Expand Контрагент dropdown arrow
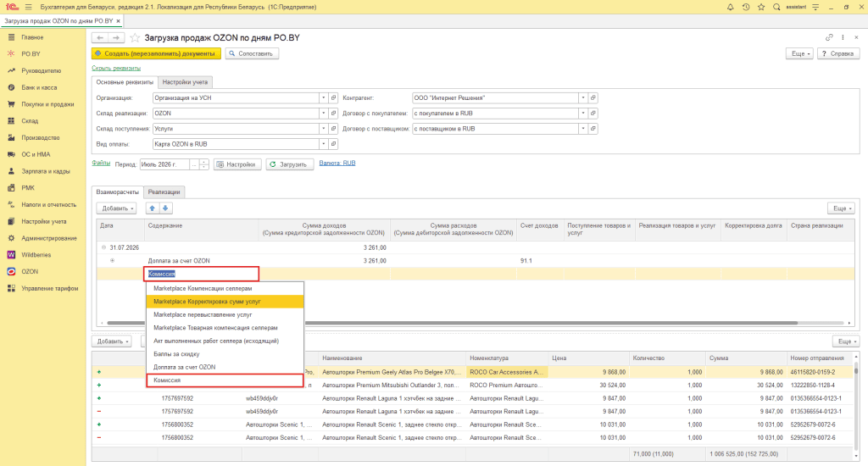The width and height of the screenshot is (868, 466). (583, 98)
